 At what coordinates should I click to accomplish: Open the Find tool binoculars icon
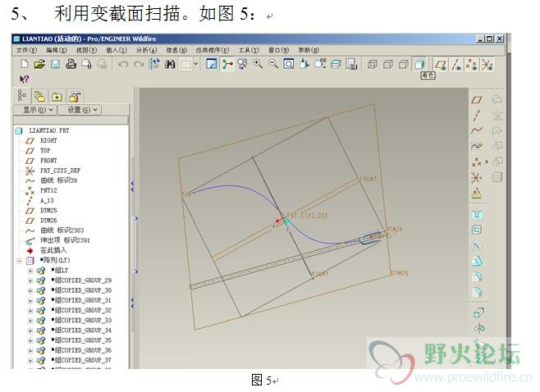(x=170, y=64)
